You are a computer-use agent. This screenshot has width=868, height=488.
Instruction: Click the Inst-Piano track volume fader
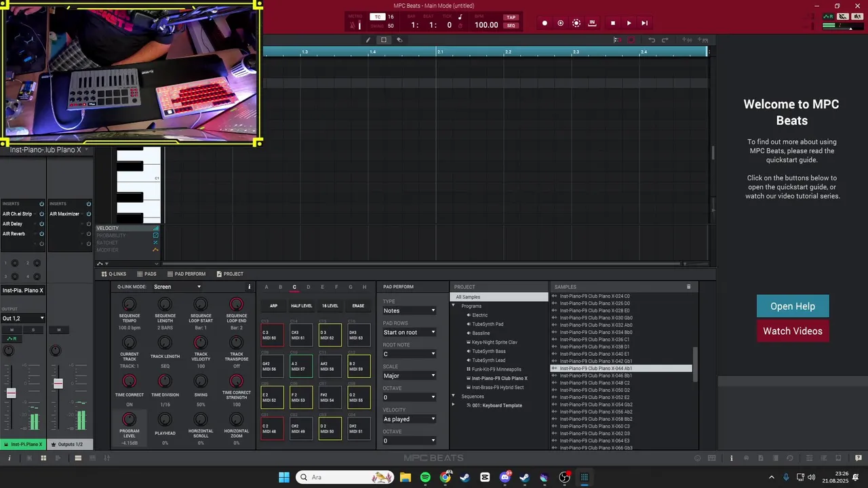coord(11,393)
